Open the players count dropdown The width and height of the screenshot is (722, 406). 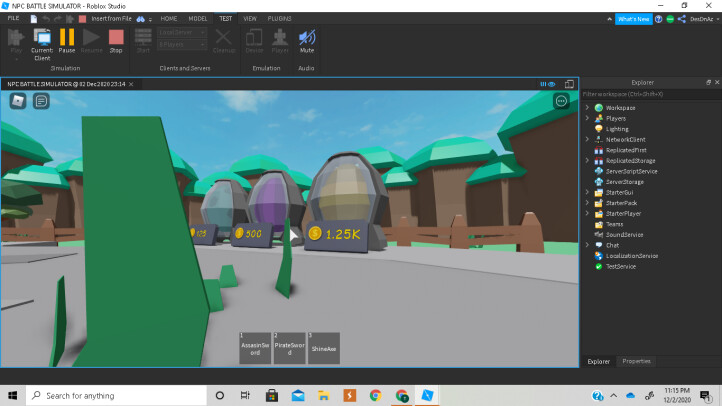coord(182,45)
